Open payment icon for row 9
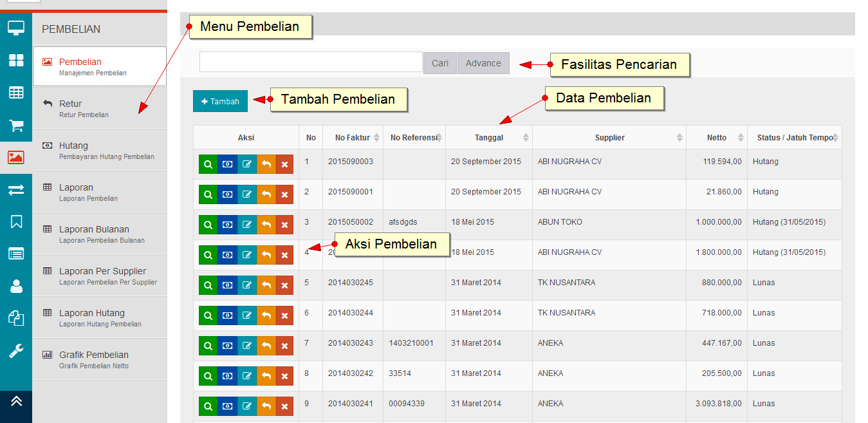Screen dimensions: 868x423 [x=227, y=407]
